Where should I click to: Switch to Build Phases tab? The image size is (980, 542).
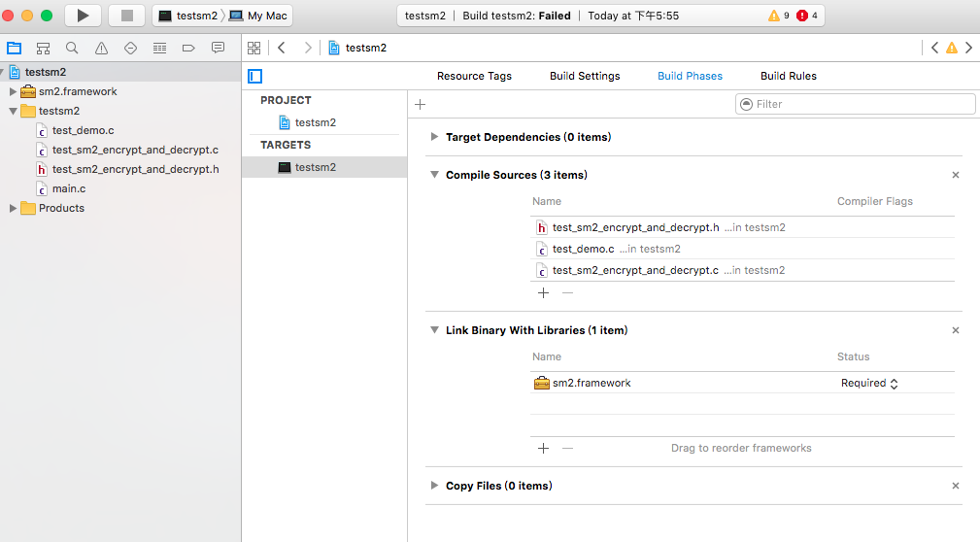coord(690,76)
